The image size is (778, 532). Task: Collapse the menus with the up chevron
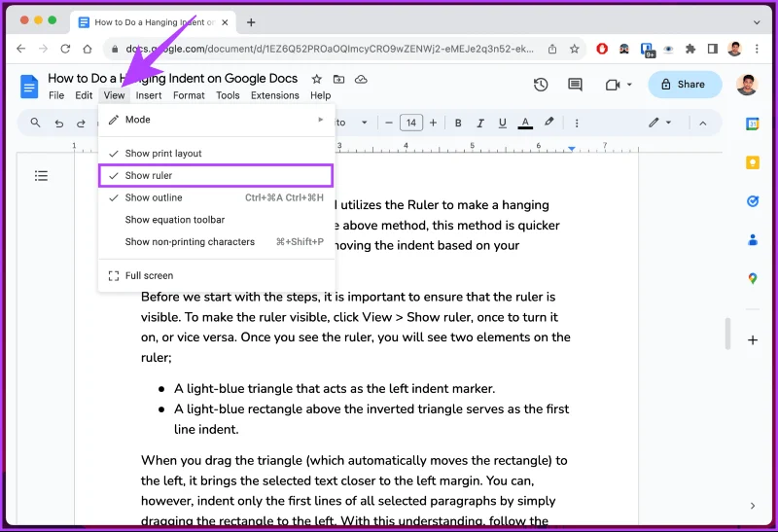(x=702, y=124)
